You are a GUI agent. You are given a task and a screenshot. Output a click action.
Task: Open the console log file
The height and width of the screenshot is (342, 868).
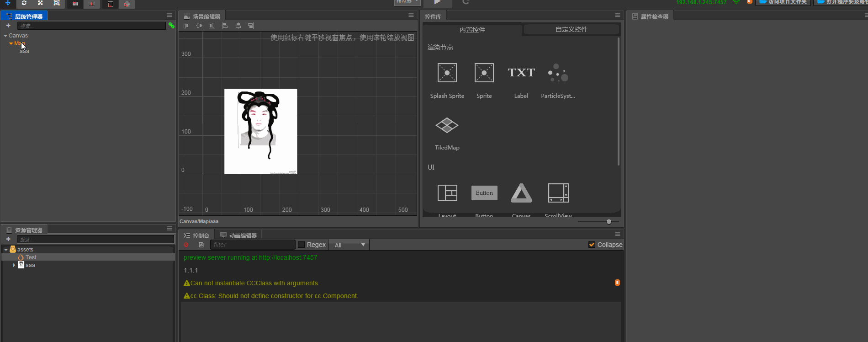[201, 245]
